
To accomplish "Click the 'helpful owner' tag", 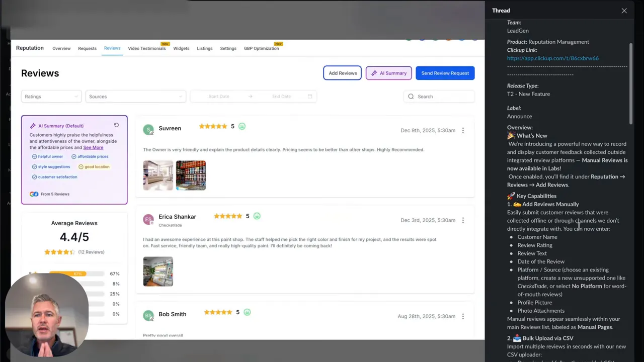I will click(47, 156).
